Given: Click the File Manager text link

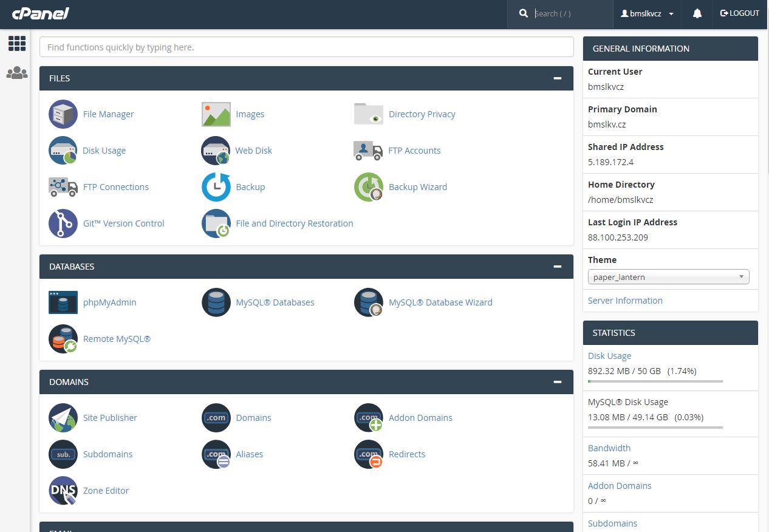Looking at the screenshot, I should [x=108, y=114].
